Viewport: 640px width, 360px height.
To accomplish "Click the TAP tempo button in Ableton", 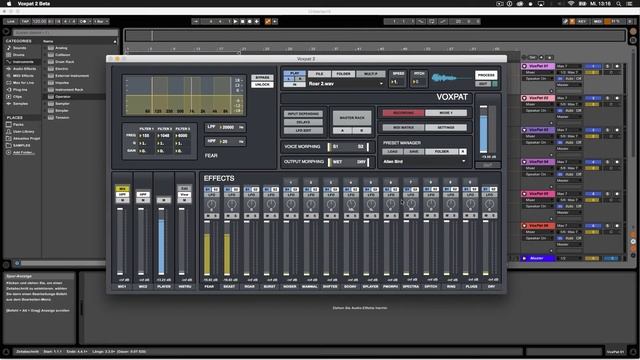I will coord(25,21).
